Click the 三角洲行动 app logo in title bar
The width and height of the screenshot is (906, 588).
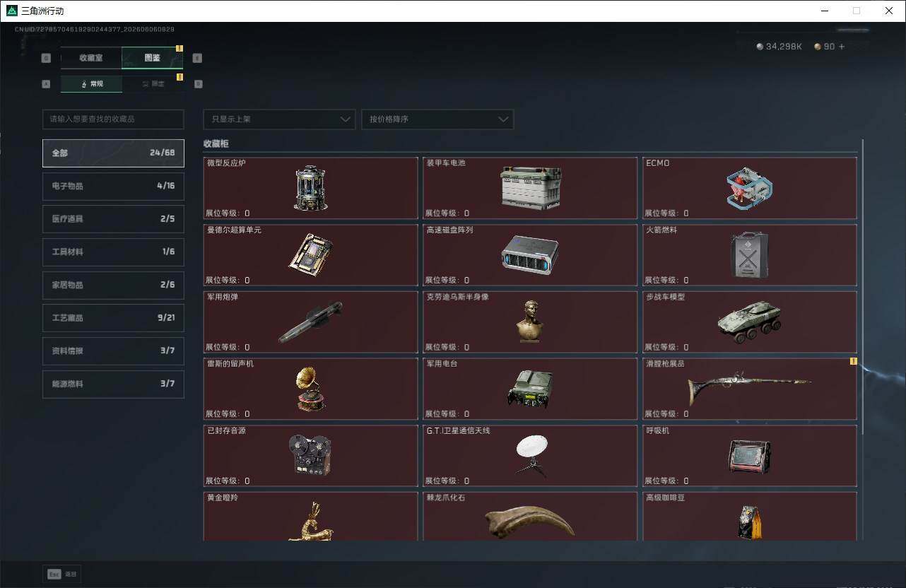[12, 11]
